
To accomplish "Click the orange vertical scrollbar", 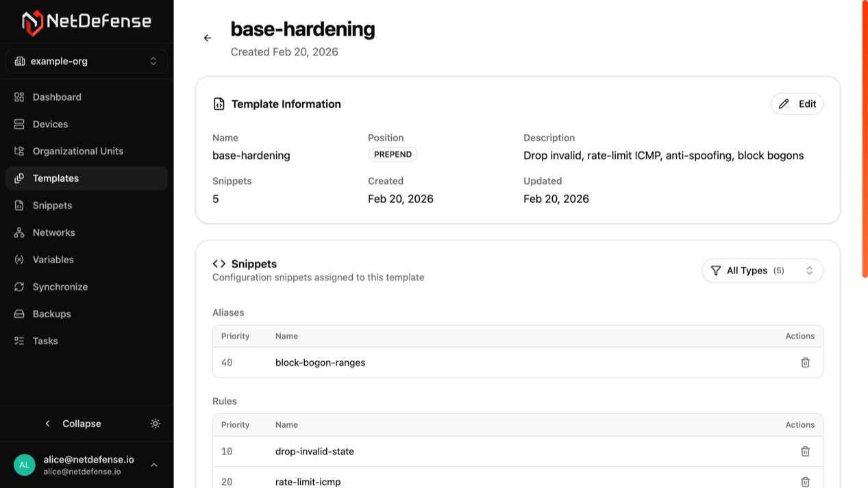I will (865, 137).
